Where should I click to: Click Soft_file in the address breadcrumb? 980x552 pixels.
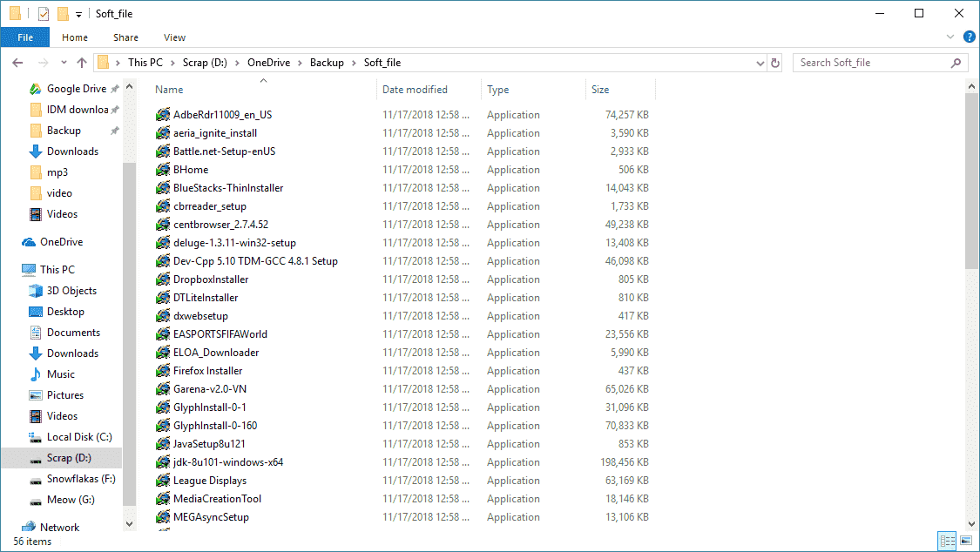tap(382, 63)
